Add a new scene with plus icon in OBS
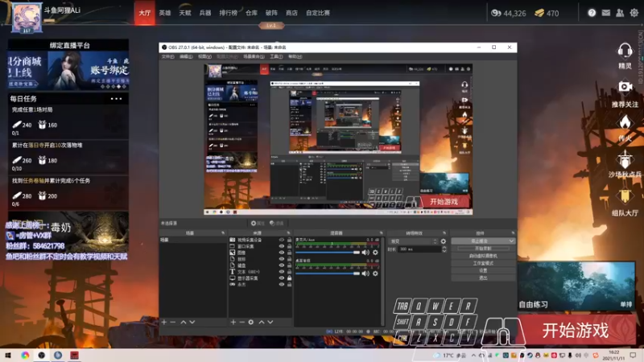This screenshot has width=644, height=362. click(x=164, y=323)
